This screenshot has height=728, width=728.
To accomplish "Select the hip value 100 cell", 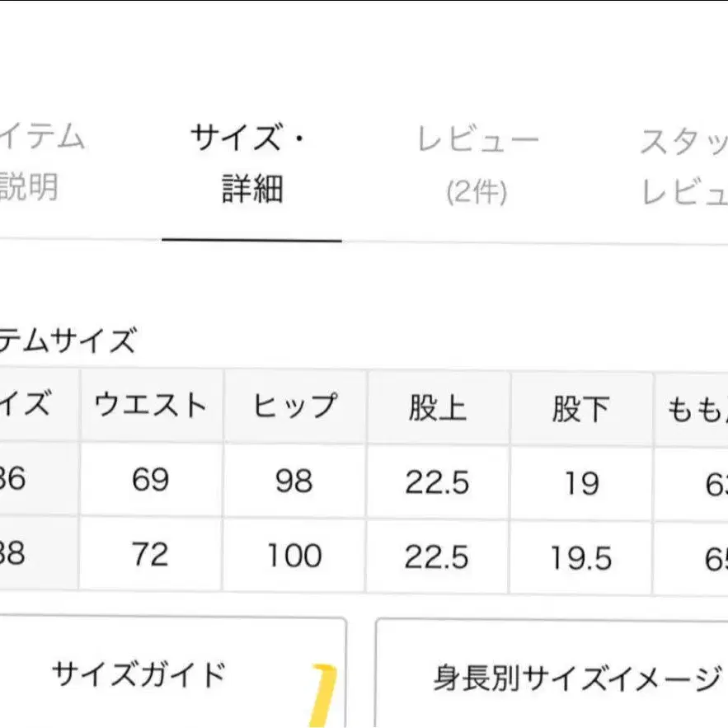I will 294,555.
